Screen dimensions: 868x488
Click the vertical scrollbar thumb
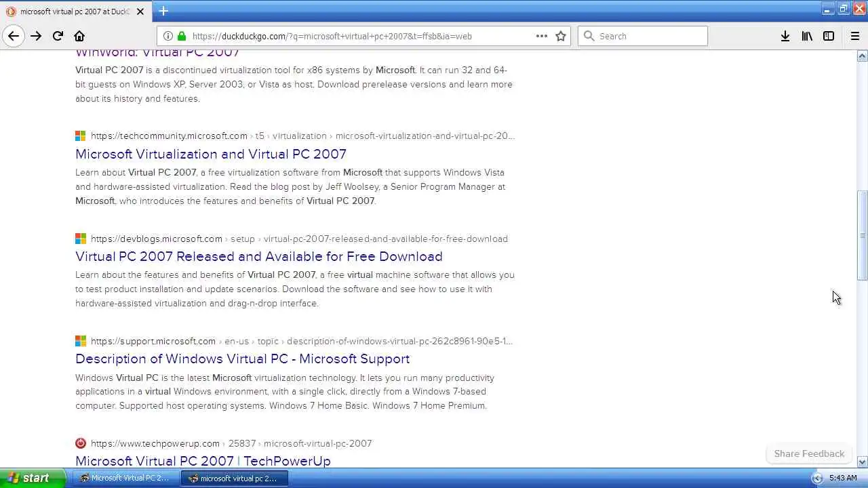tap(863, 235)
